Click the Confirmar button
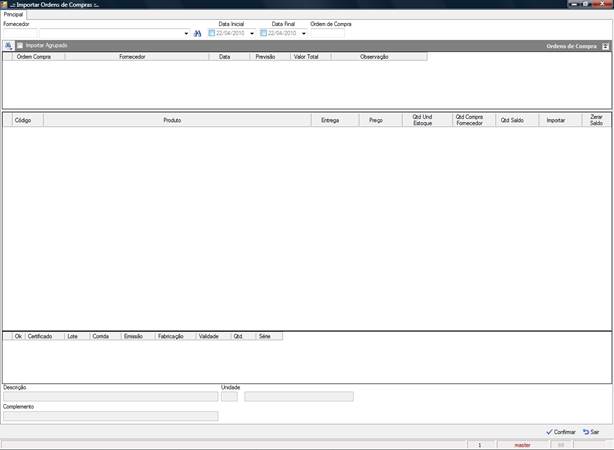This screenshot has height=450, width=614. 561,432
